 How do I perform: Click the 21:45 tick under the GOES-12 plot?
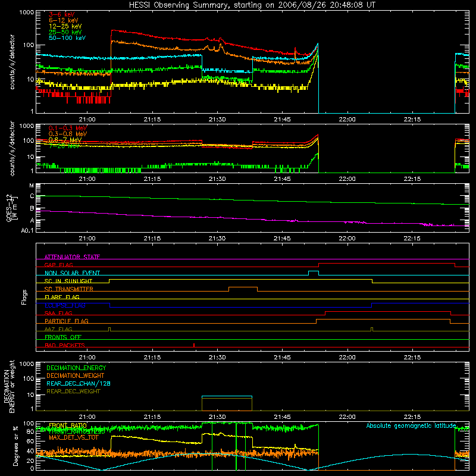tap(282, 239)
